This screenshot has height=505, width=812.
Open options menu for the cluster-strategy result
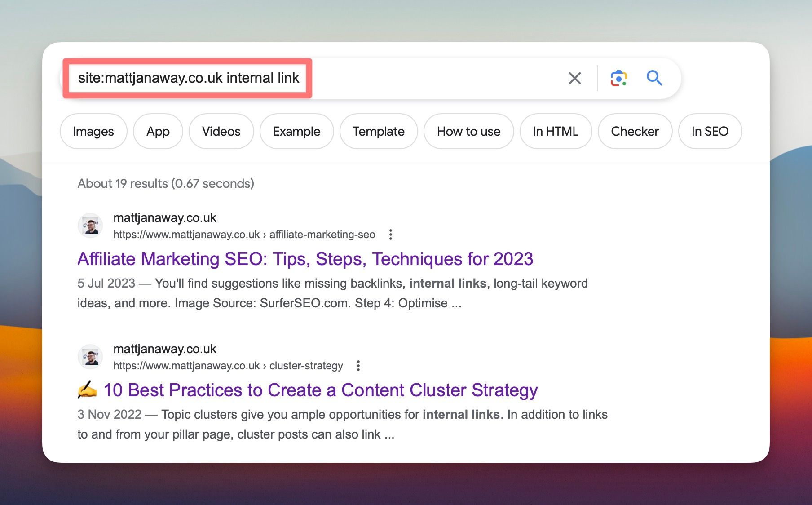[358, 366]
